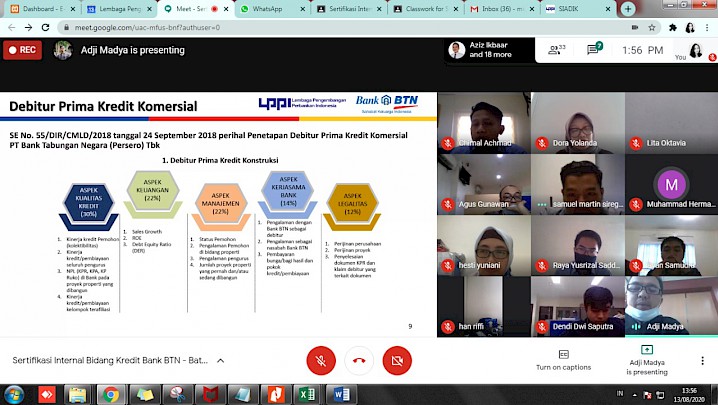This screenshot has height=405, width=718.
Task: Close the WhatsApp browser tab
Action: 302,9
